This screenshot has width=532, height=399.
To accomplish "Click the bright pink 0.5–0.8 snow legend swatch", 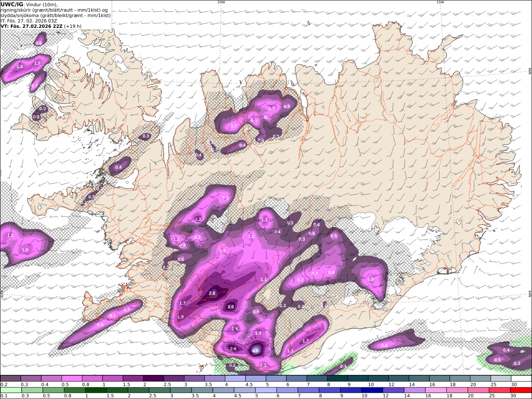I will [71, 379].
